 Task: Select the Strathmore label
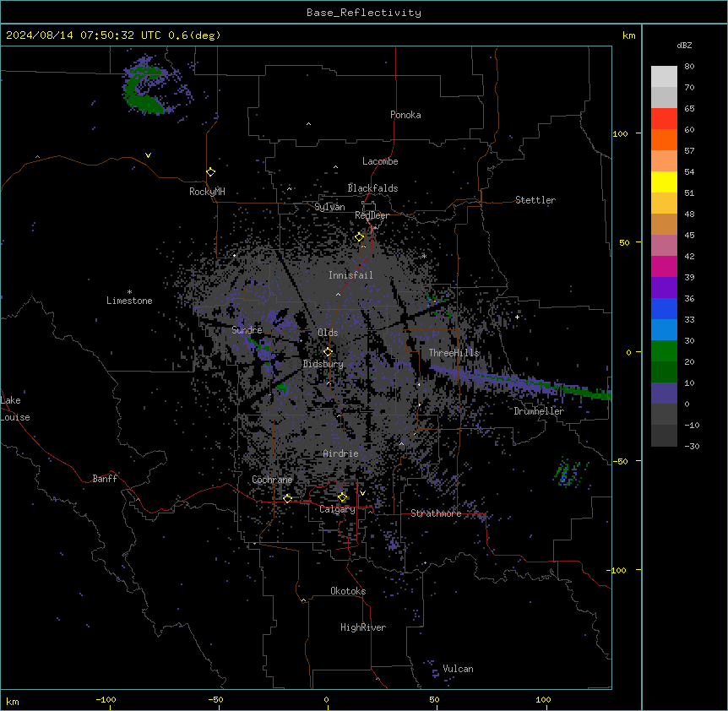coord(436,513)
